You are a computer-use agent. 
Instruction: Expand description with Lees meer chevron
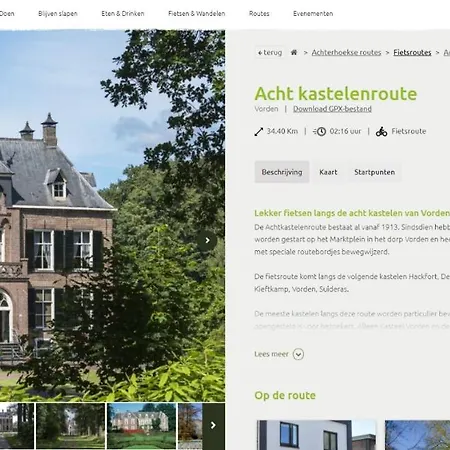coord(298,354)
